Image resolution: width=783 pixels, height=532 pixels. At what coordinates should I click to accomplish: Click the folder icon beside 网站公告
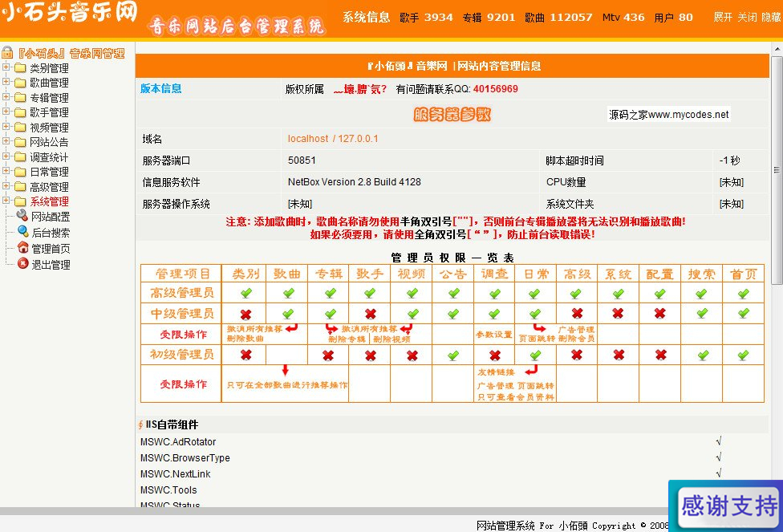point(20,142)
